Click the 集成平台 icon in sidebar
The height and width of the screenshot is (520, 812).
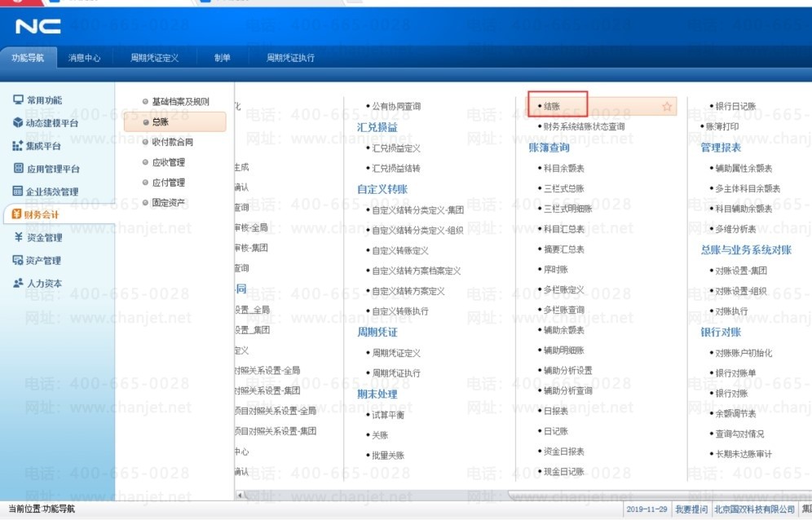(x=18, y=146)
